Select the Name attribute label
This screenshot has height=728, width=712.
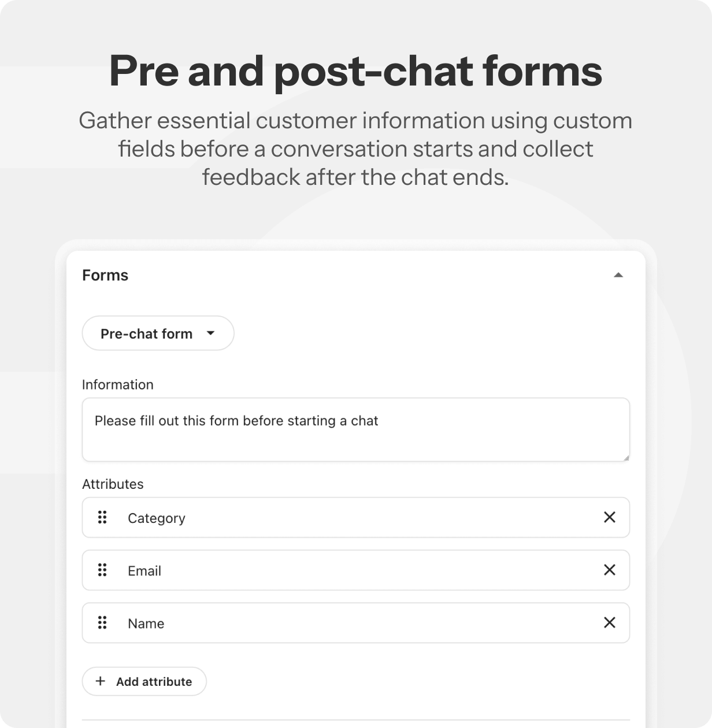[x=146, y=623]
